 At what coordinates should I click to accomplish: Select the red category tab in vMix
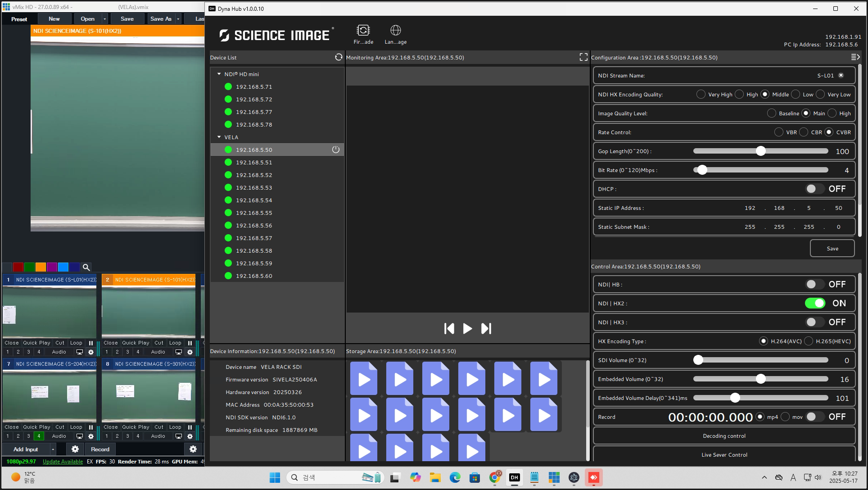(x=18, y=267)
